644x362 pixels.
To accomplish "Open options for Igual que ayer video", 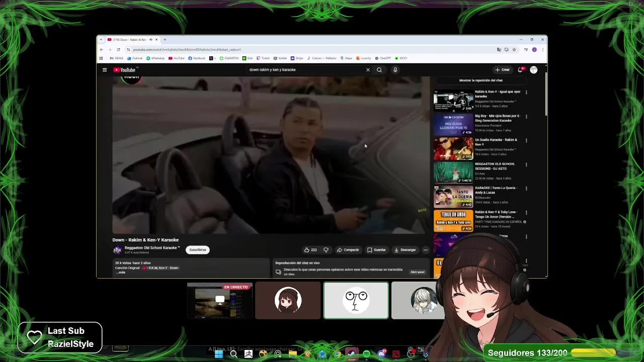I will (526, 93).
